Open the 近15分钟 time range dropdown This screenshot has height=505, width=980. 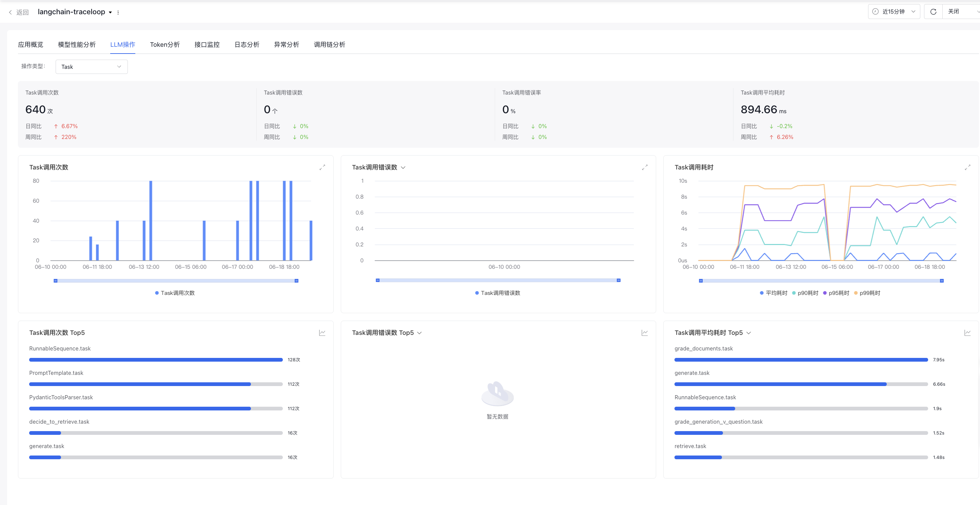click(x=894, y=12)
